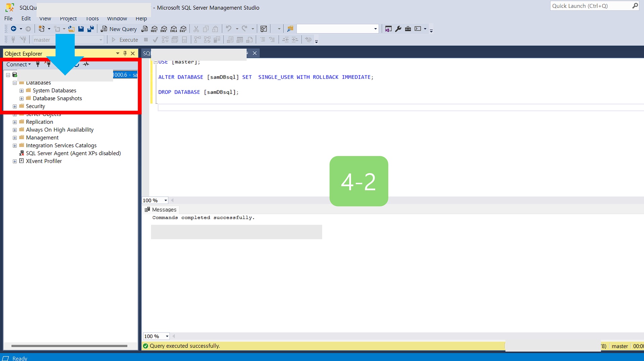644x361 pixels.
Task: Open the Window menu
Action: click(x=117, y=18)
